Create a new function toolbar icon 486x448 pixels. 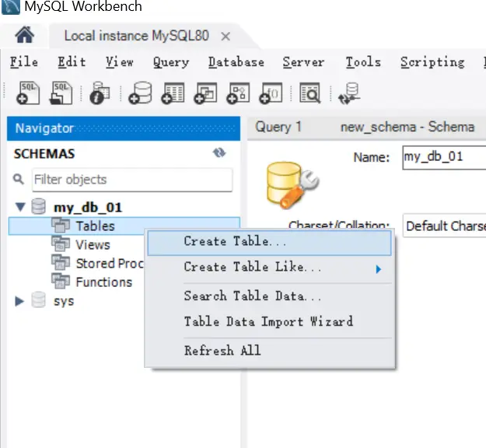(x=271, y=93)
